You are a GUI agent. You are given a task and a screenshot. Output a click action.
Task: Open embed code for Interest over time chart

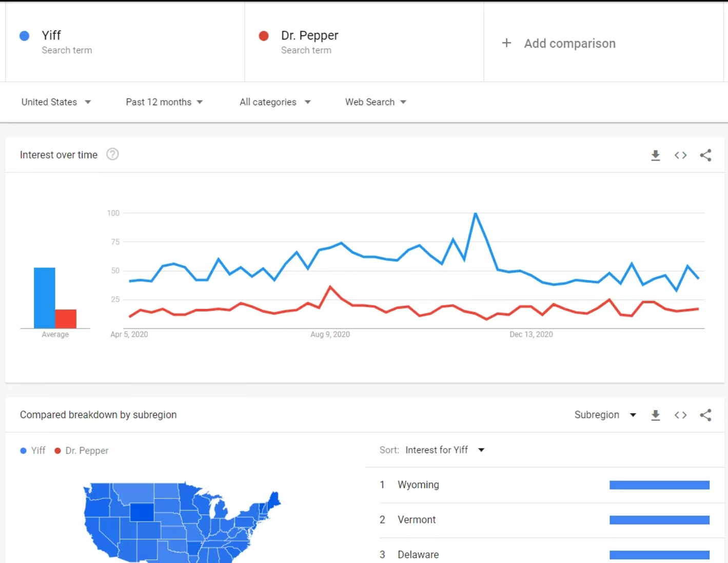pos(680,155)
